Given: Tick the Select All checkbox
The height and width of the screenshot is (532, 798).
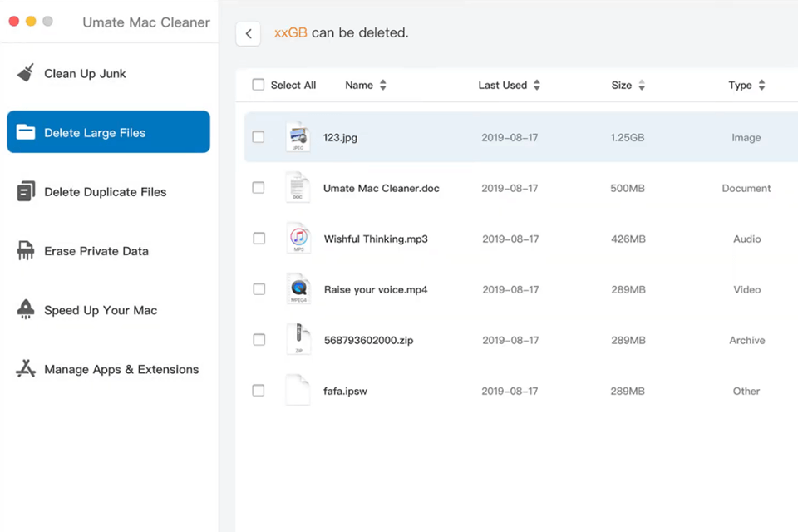Looking at the screenshot, I should pos(259,85).
